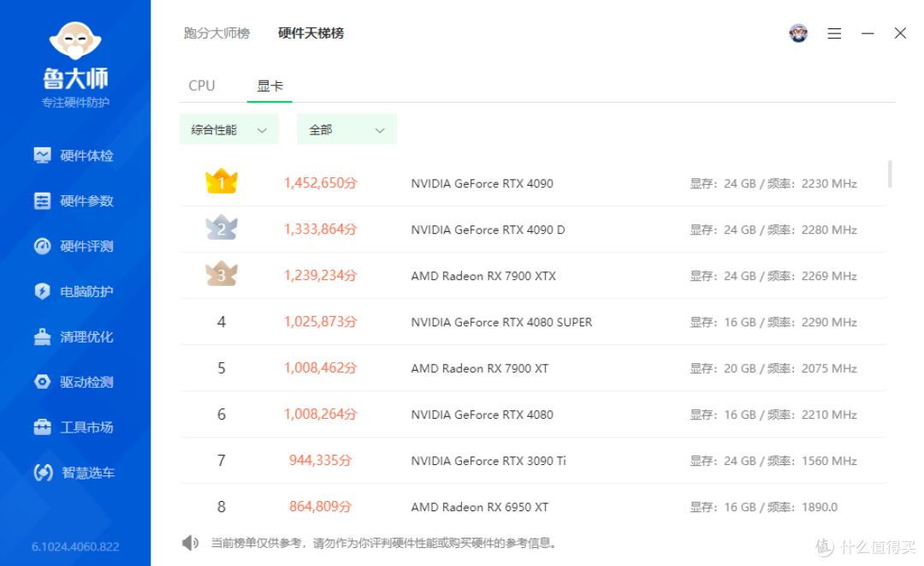This screenshot has width=924, height=566.
Task: Open the hamburger main menu
Action: click(834, 33)
